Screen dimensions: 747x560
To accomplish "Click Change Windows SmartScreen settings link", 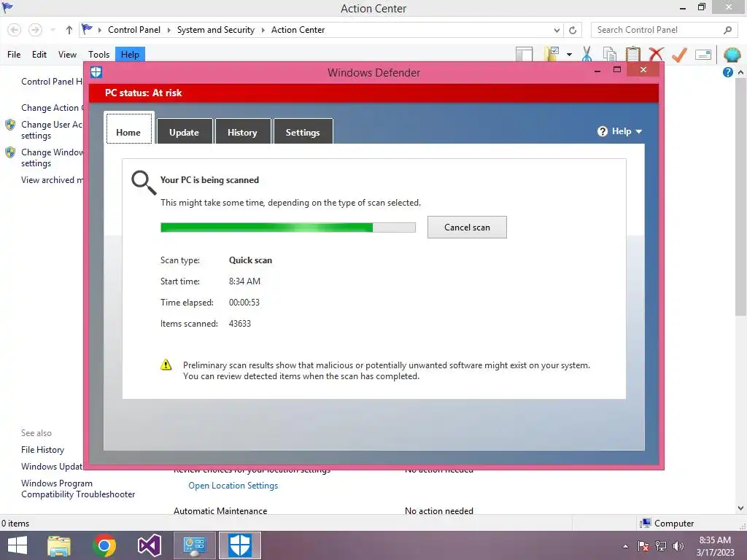I will click(52, 157).
